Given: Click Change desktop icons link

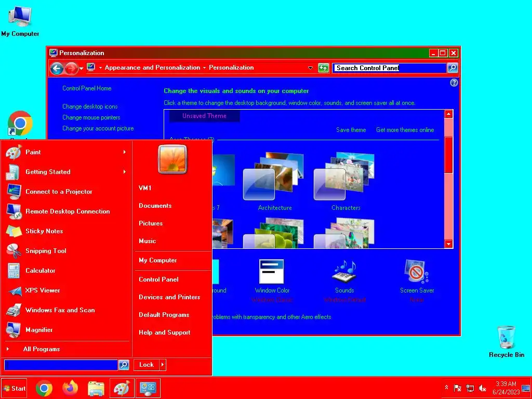Looking at the screenshot, I should pos(90,107).
